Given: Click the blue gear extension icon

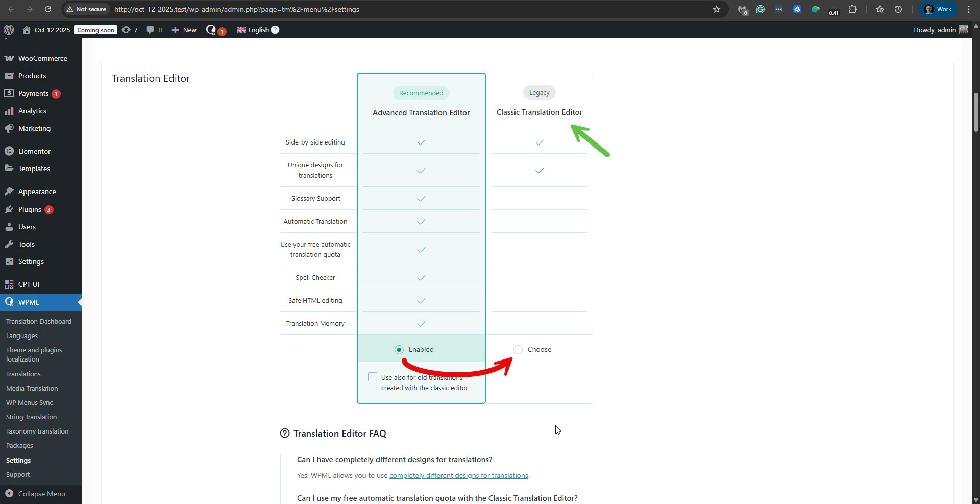Looking at the screenshot, I should click(797, 9).
